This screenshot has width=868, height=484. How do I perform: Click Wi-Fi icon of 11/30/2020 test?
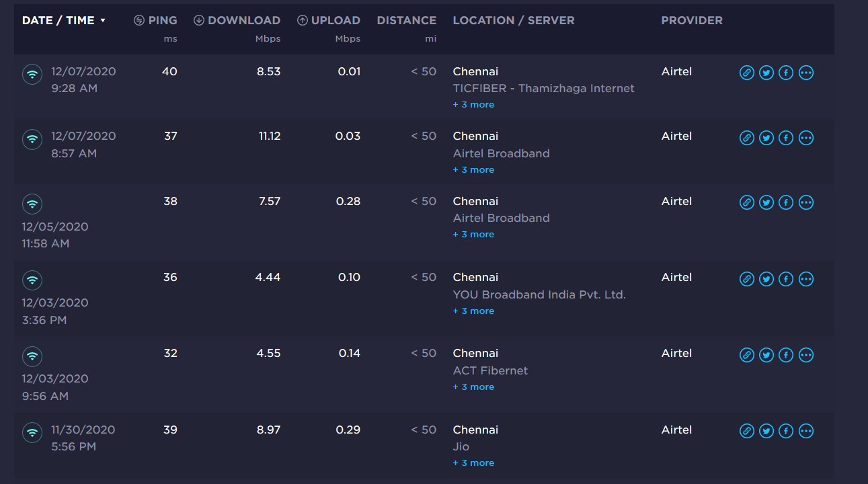click(x=32, y=432)
